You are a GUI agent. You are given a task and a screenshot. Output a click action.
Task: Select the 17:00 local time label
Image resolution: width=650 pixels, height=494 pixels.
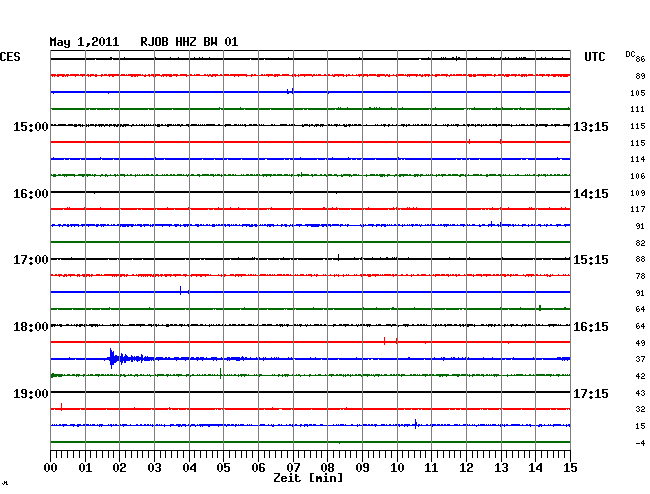point(31,260)
